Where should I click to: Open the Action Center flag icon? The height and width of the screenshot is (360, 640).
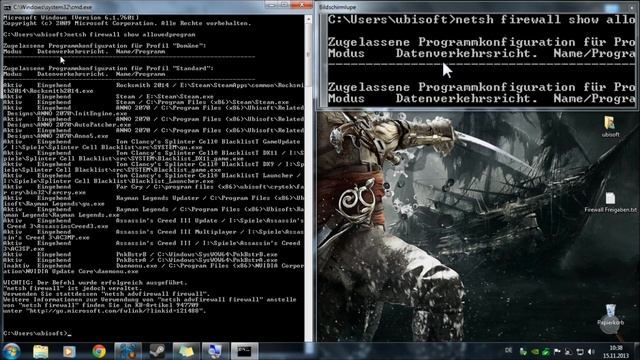(557, 351)
